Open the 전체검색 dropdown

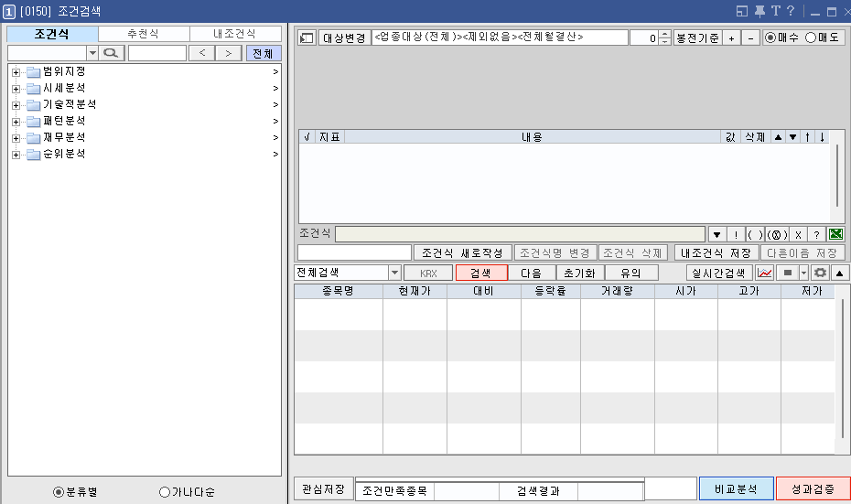coord(394,273)
